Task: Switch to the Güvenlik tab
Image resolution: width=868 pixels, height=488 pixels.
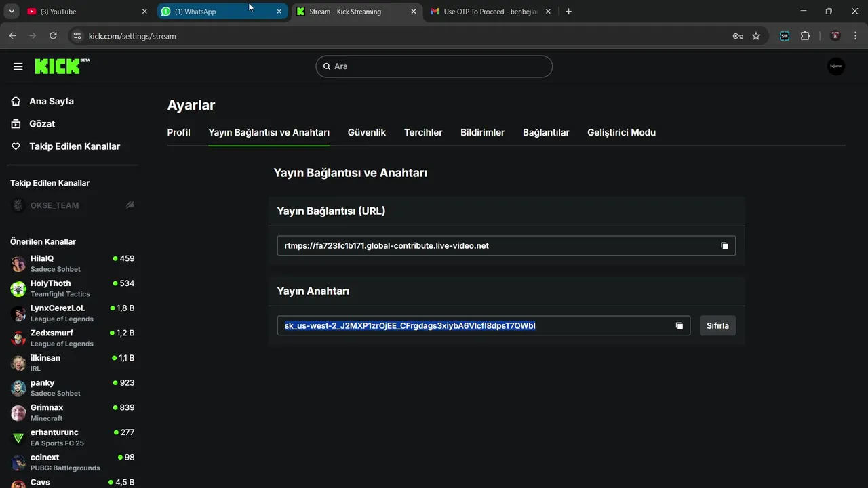Action: click(367, 132)
